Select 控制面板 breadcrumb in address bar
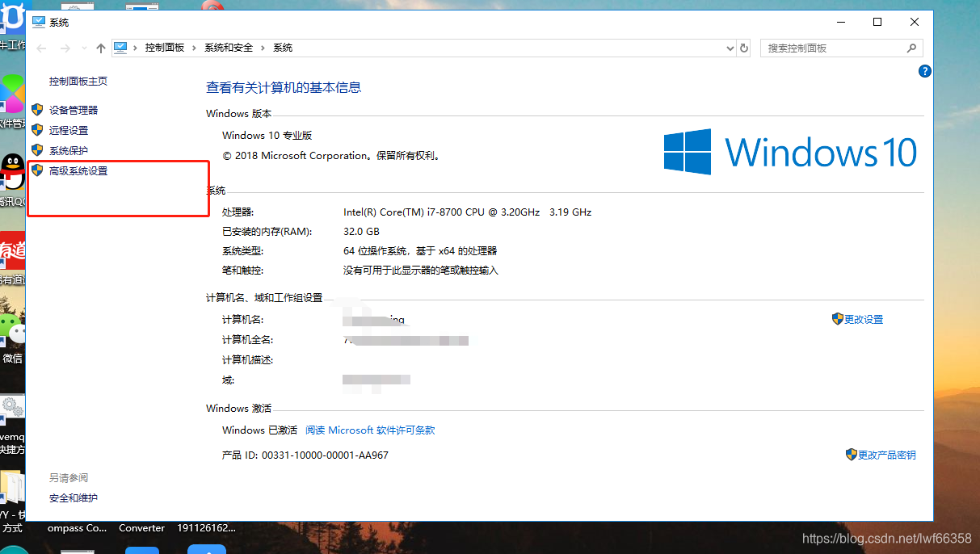 tap(165, 48)
